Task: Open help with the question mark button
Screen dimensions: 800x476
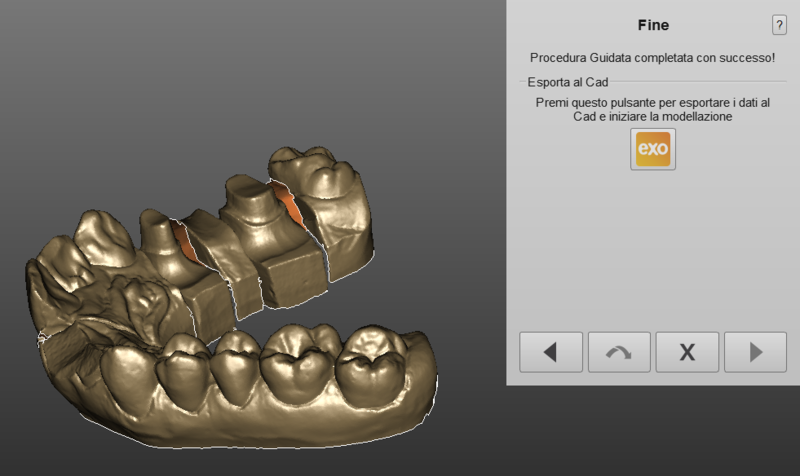Action: pyautogui.click(x=778, y=26)
